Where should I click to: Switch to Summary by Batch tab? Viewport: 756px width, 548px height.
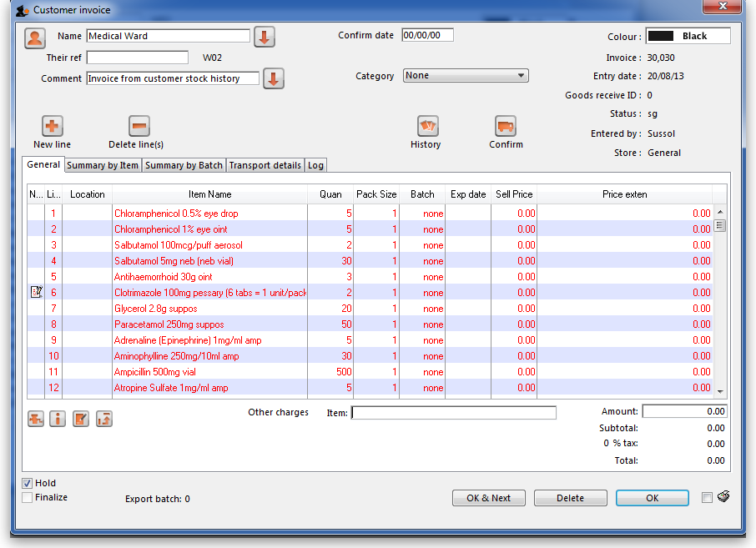coord(184,165)
